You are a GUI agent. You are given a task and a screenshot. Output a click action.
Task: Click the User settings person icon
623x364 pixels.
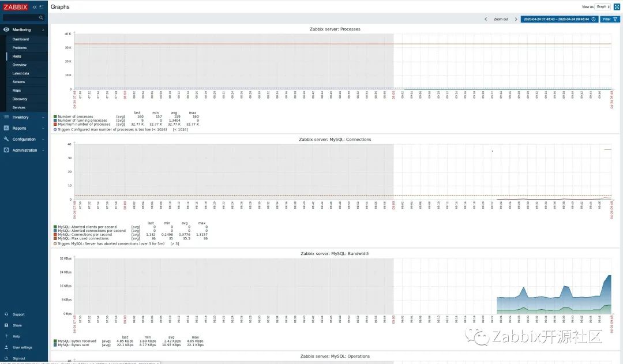6,347
